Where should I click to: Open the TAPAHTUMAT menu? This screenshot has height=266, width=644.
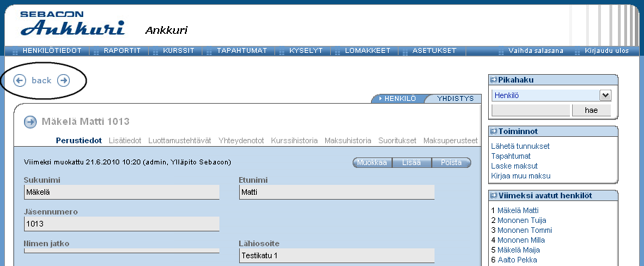[x=242, y=51]
